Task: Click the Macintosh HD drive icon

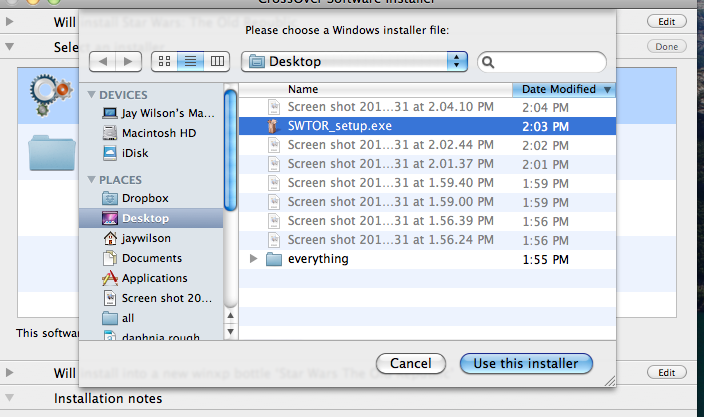Action: [110, 133]
